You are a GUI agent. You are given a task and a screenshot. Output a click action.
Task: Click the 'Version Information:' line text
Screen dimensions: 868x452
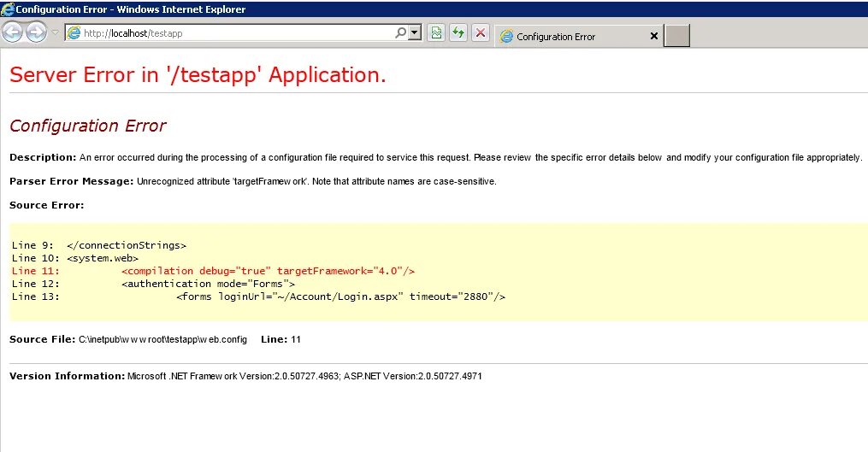tap(245, 376)
